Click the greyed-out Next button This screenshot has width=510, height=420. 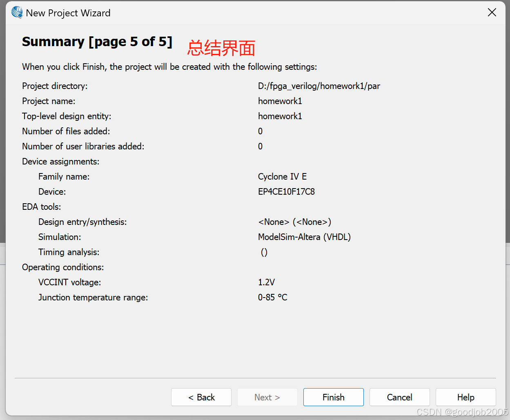tap(267, 397)
